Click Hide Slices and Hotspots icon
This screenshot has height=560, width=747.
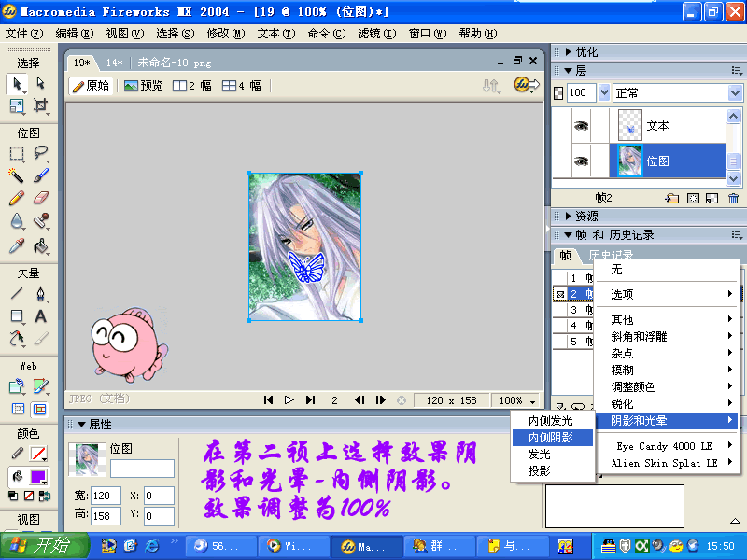[x=18, y=409]
